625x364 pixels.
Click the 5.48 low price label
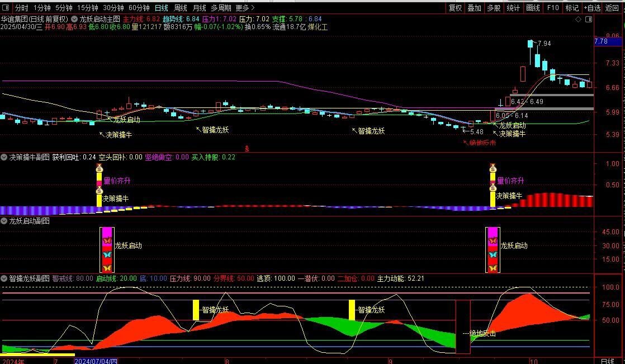click(x=477, y=132)
